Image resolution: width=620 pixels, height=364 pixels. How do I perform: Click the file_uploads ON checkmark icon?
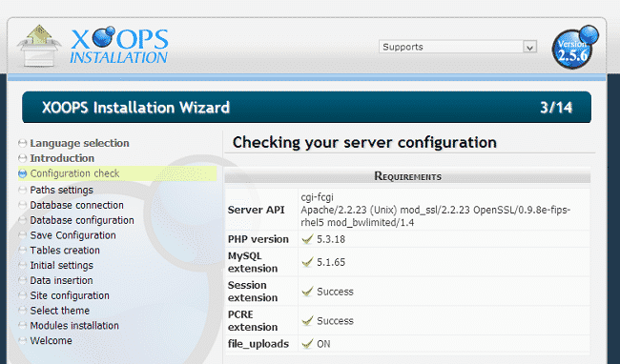pos(307,344)
